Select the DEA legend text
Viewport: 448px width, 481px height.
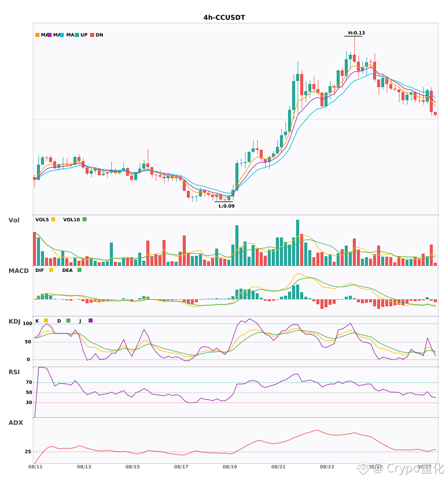67,270
